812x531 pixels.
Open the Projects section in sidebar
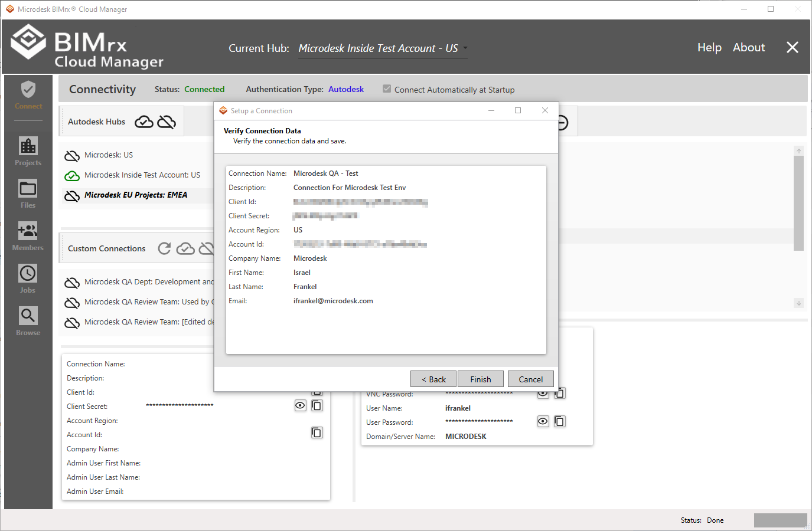[28, 152]
